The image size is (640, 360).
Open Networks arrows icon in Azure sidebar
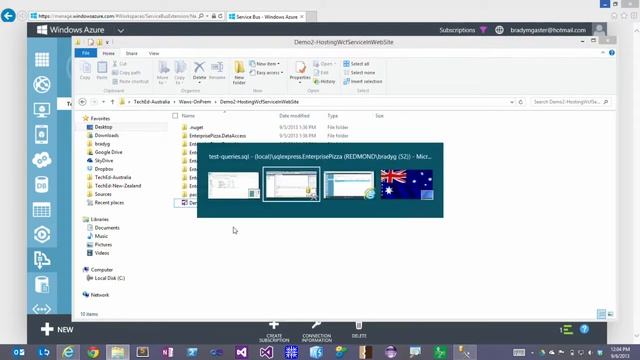pos(42,309)
